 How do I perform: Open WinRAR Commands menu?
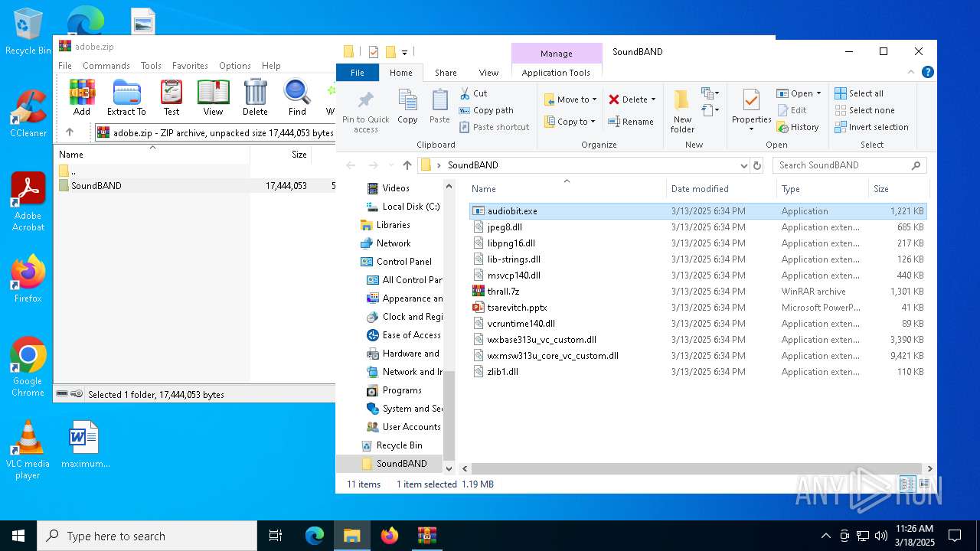[106, 66]
